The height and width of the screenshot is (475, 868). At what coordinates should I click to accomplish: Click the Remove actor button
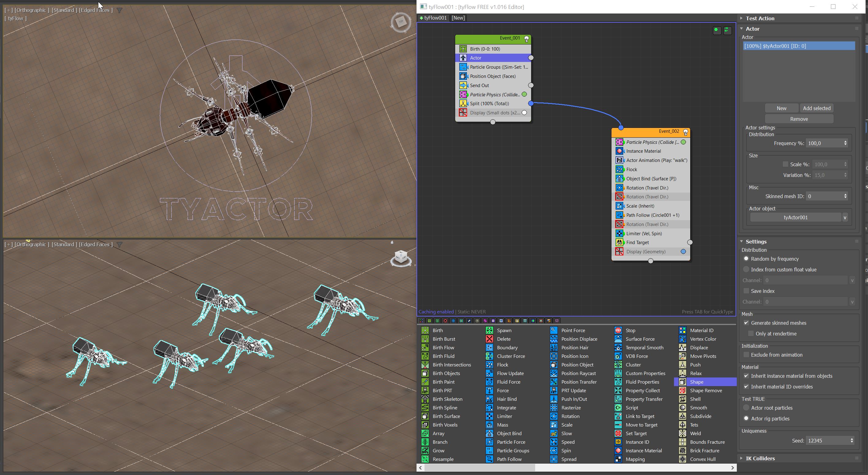[x=799, y=119]
